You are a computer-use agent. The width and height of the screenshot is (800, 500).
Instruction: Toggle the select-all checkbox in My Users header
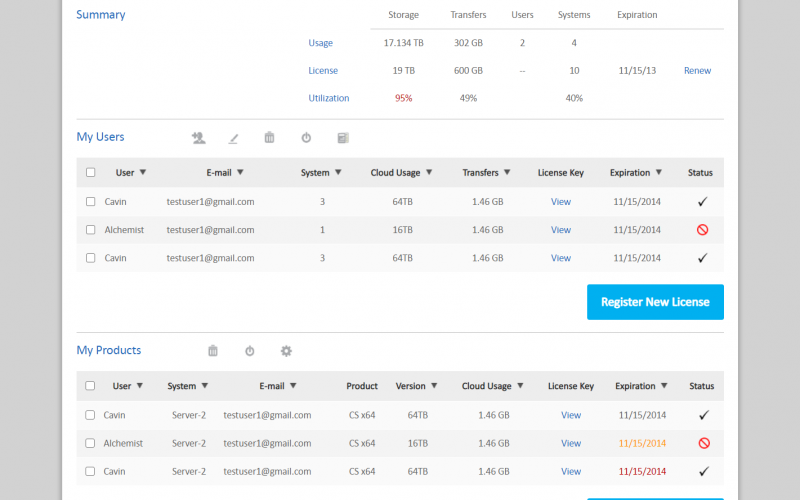tap(91, 173)
